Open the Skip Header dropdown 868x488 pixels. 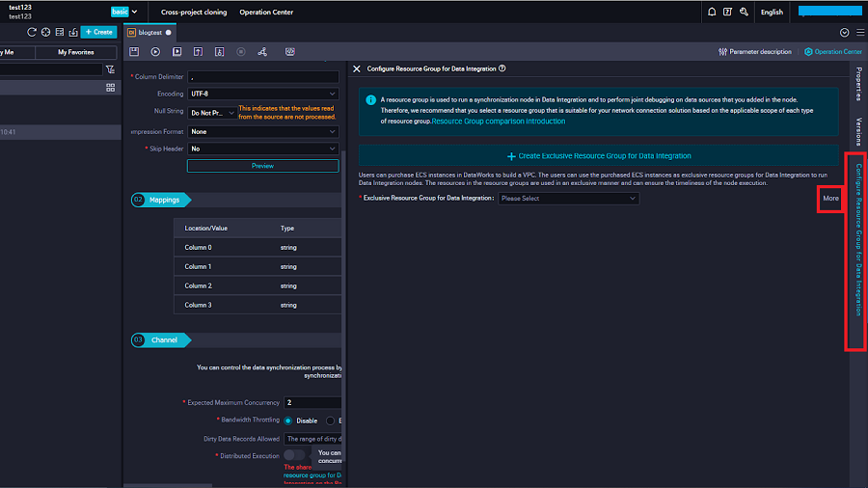point(263,149)
